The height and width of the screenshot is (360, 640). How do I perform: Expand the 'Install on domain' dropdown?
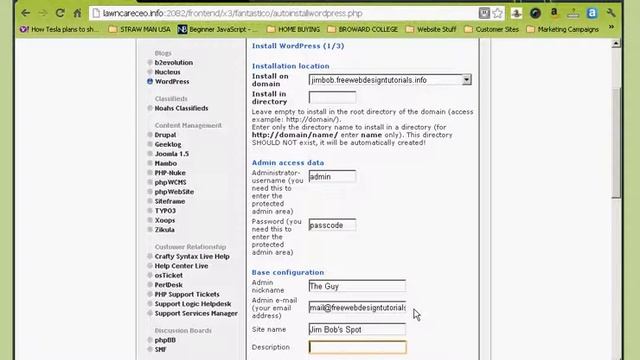[466, 80]
